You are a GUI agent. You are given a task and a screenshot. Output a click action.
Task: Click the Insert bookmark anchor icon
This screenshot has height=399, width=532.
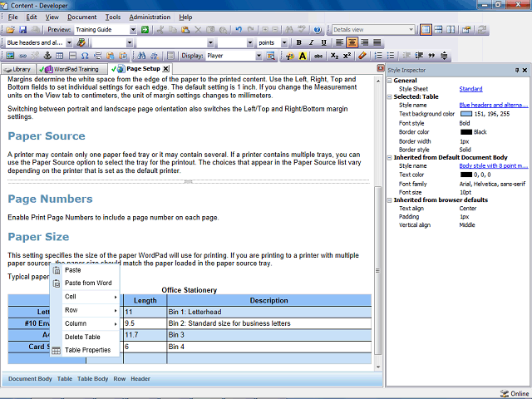click(47, 56)
